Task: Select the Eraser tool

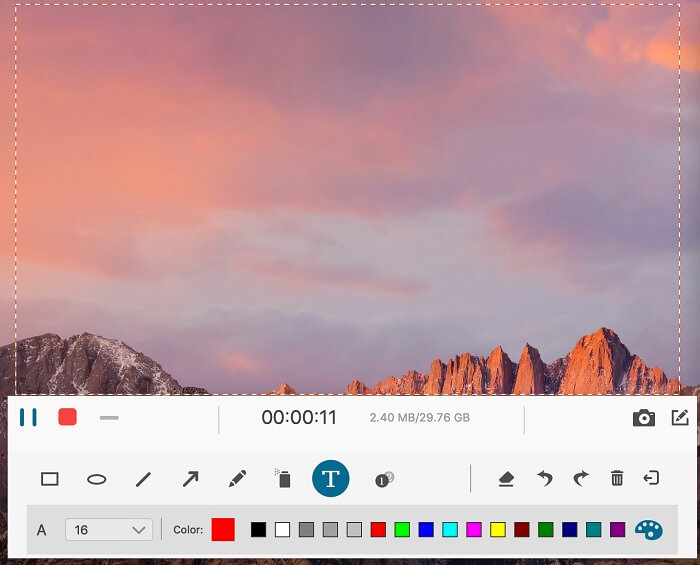Action: (506, 479)
